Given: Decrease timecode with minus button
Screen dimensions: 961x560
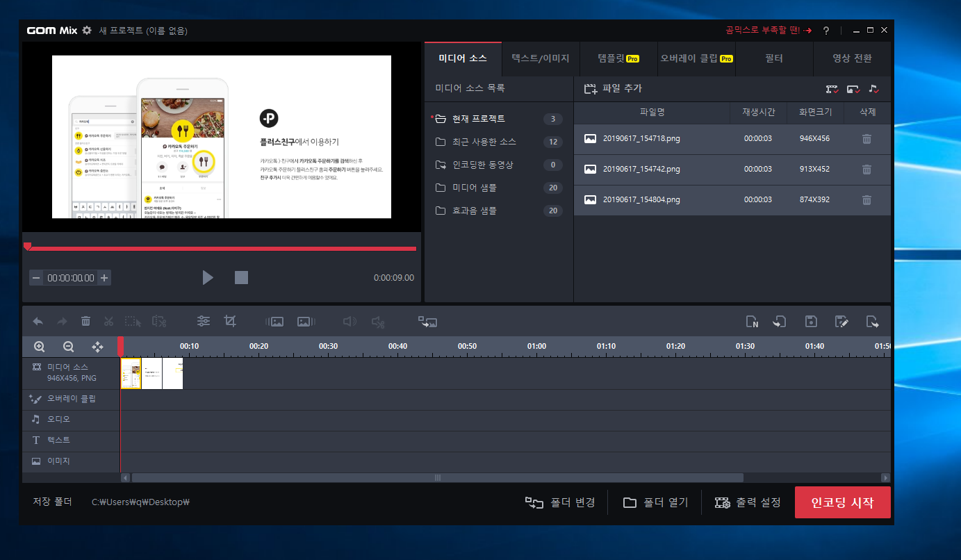Looking at the screenshot, I should (36, 278).
